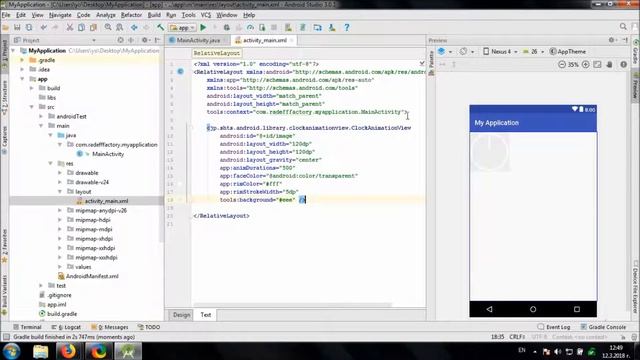Image resolution: width=640 pixels, height=360 pixels.
Task: Select MainActivity in the project tree
Action: [108, 154]
